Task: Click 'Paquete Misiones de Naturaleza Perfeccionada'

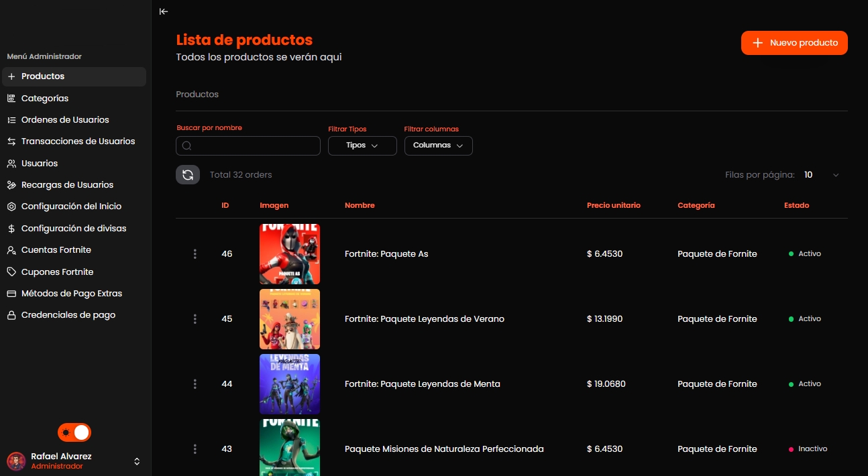Action: click(x=444, y=449)
